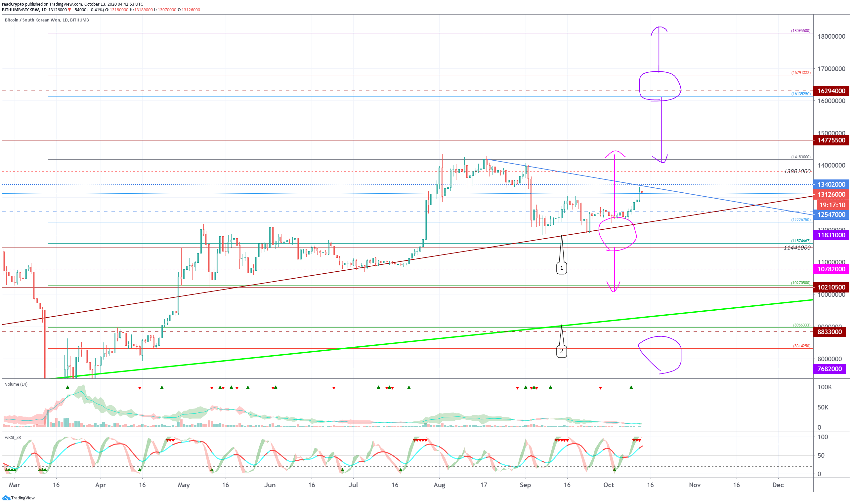Click the 17000000 price axis tick
The width and height of the screenshot is (852, 504).
coord(831,69)
